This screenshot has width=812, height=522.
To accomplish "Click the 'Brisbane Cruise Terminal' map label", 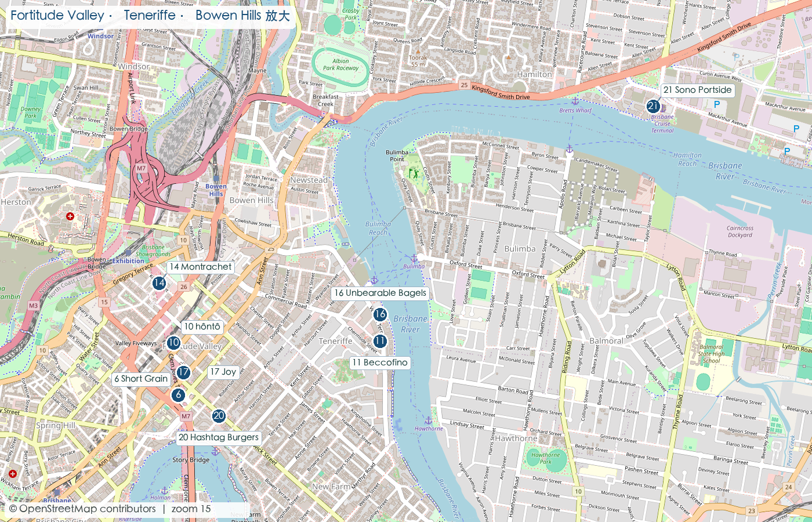I will point(662,124).
